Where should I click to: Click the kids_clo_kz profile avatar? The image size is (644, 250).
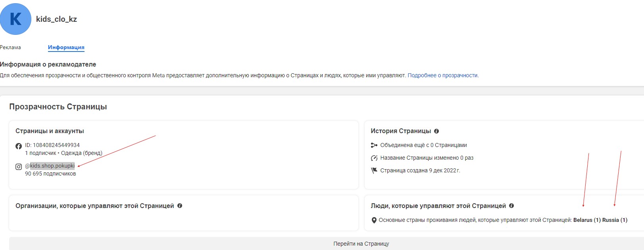tap(15, 19)
